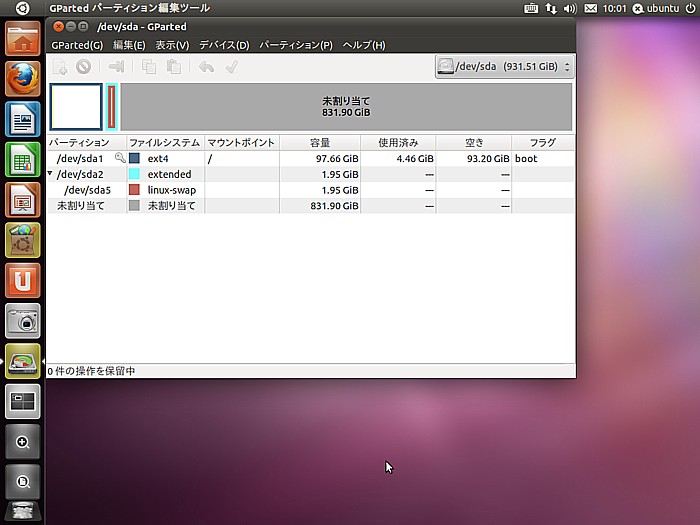Select the GParted launcher icon
The image size is (700, 525).
point(23,361)
